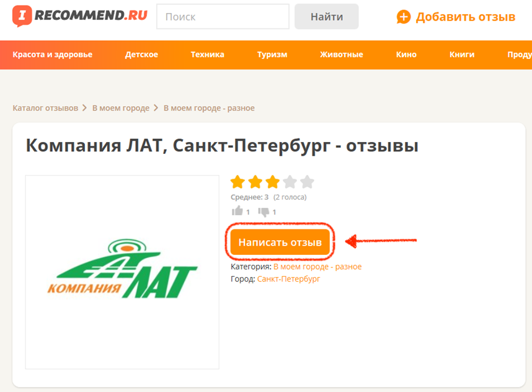The width and height of the screenshot is (532, 392).
Task: Select the fourth gray star
Action: 290,182
